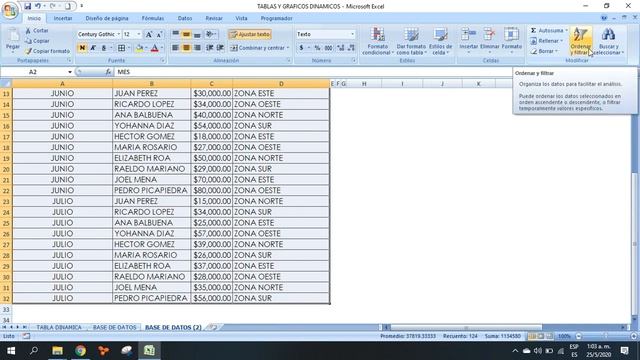Open Dar formato como tabla

411,41
